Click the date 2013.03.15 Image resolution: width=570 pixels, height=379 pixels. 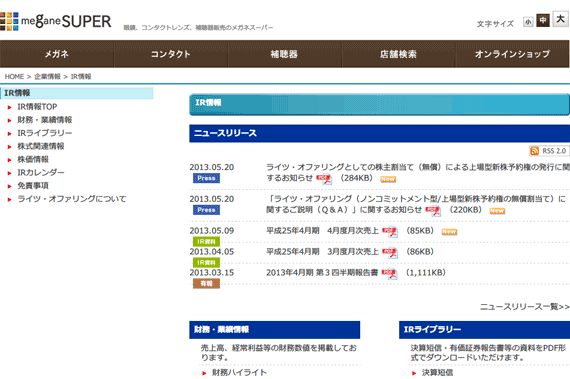[x=212, y=273]
